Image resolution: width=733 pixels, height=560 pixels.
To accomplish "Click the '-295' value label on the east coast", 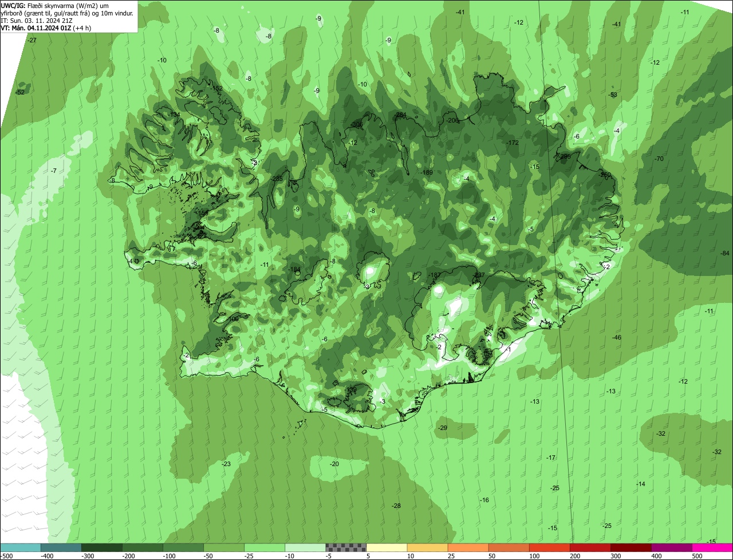I will [565, 156].
